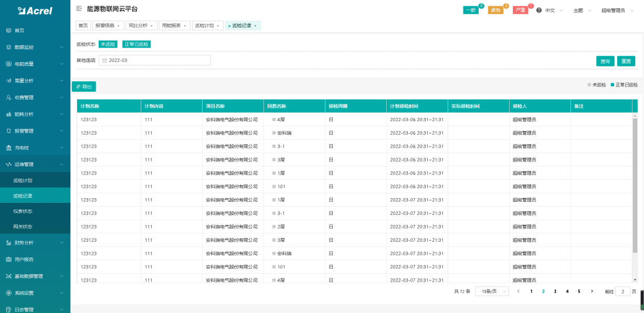Open 网关状态 in the sidebar submenu
Viewport: 644px width, 313px height.
pos(35,226)
